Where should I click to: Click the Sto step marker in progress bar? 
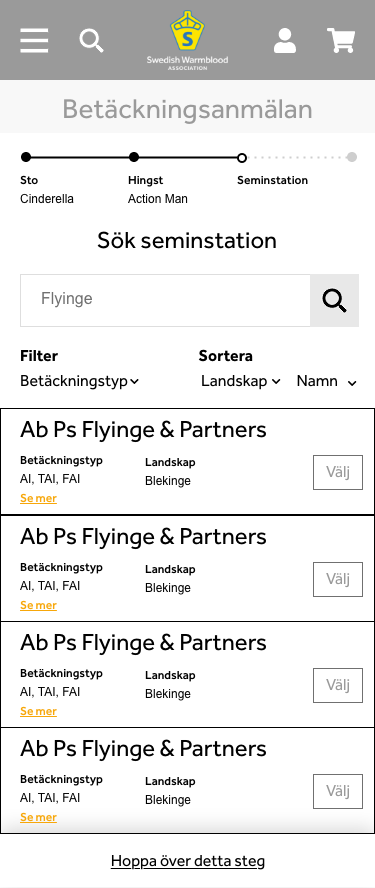(26, 157)
